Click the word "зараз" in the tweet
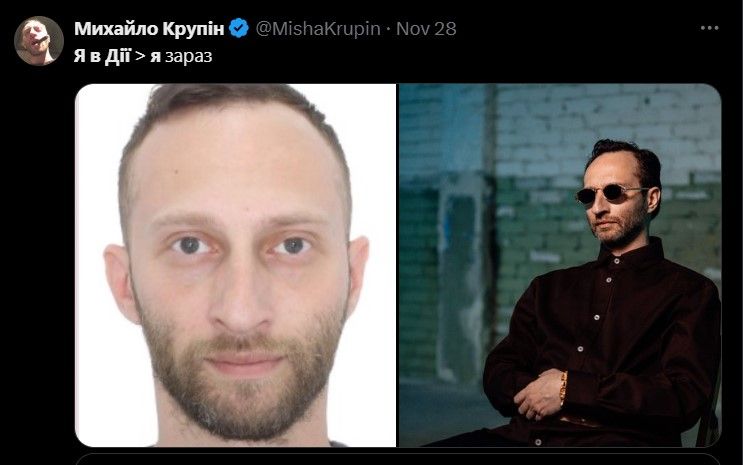 click(189, 57)
